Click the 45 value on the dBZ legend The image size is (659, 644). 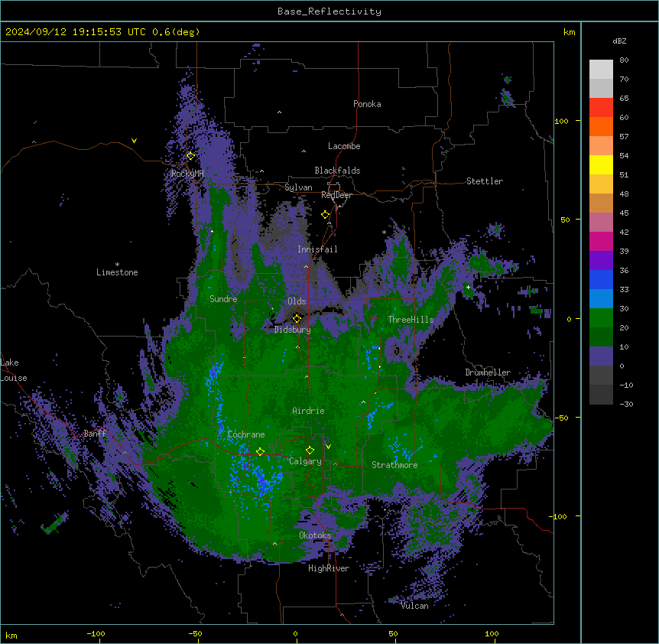[624, 213]
